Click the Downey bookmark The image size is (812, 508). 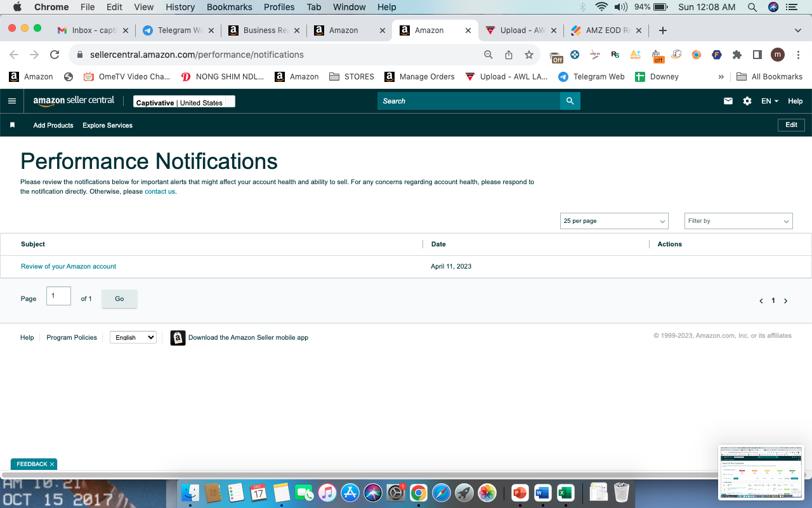click(657, 77)
